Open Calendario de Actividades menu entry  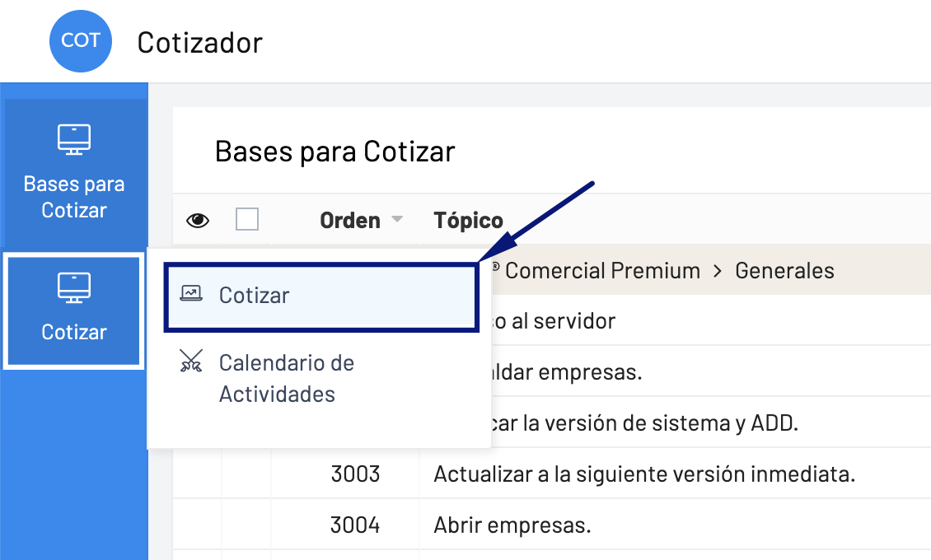(x=286, y=378)
